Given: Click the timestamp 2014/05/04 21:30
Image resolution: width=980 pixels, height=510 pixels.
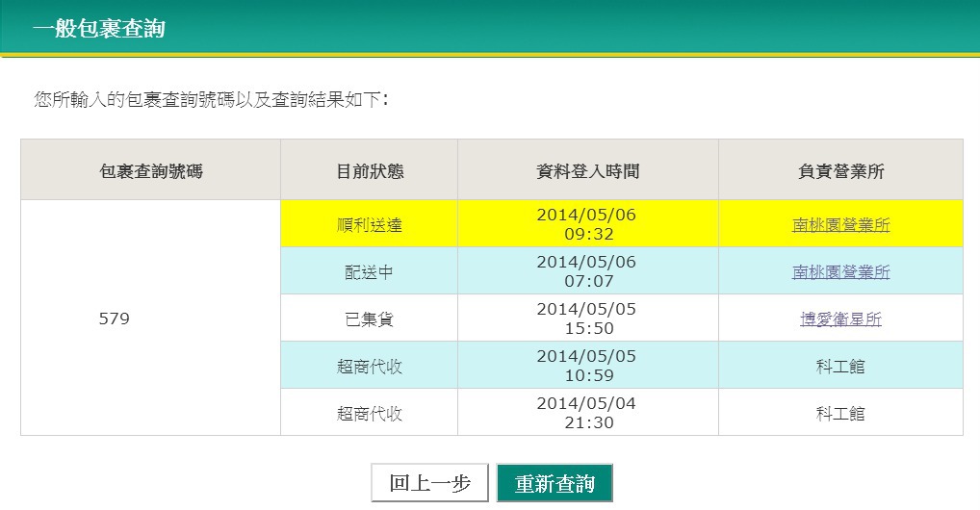Looking at the screenshot, I should click(x=587, y=413).
